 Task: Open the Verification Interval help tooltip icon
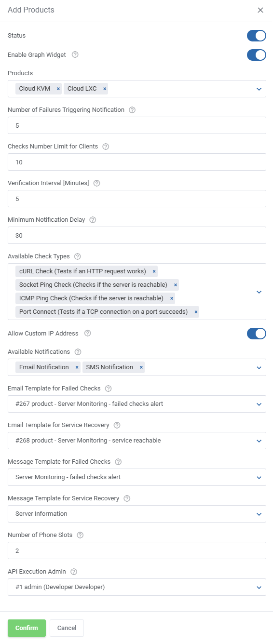click(x=96, y=183)
